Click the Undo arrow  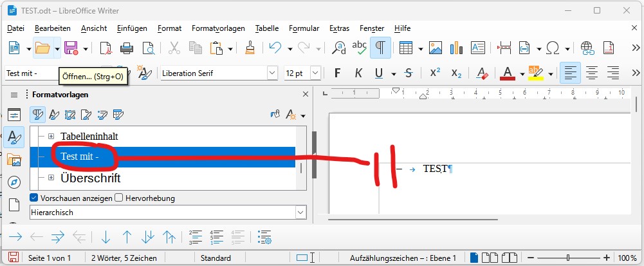[275, 48]
